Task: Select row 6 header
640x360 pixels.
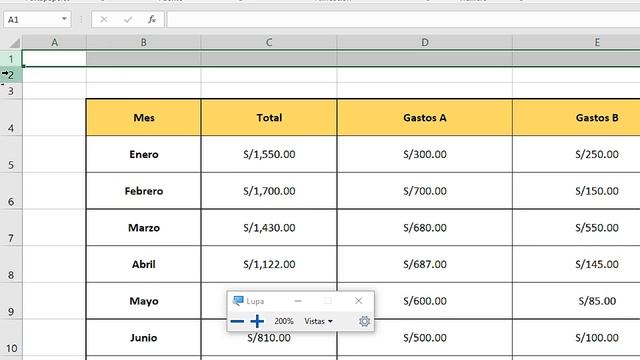Action: pyautogui.click(x=11, y=191)
